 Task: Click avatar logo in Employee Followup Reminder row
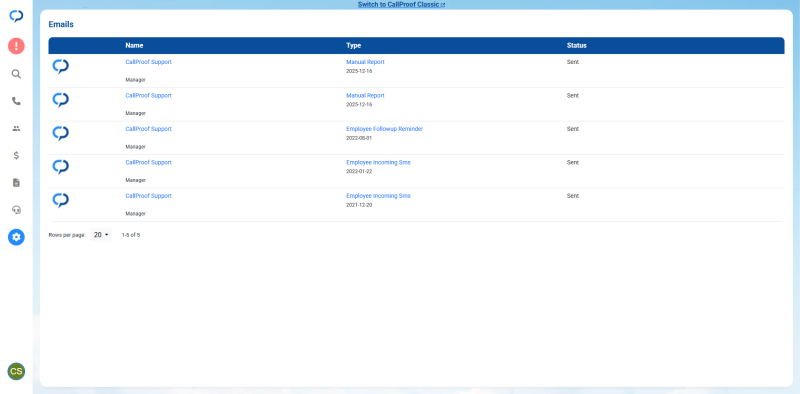61,134
